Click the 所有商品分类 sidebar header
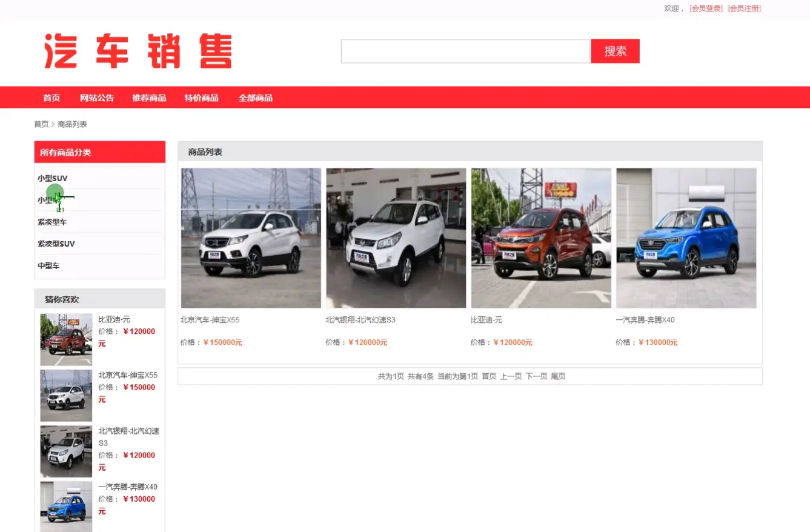The width and height of the screenshot is (810, 532). tap(100, 152)
